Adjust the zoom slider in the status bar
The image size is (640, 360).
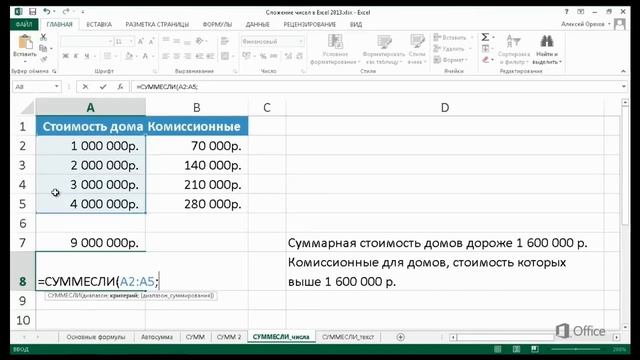click(x=576, y=349)
